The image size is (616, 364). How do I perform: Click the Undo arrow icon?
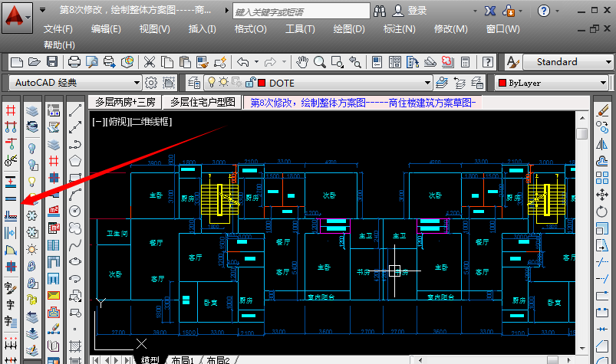tap(242, 62)
